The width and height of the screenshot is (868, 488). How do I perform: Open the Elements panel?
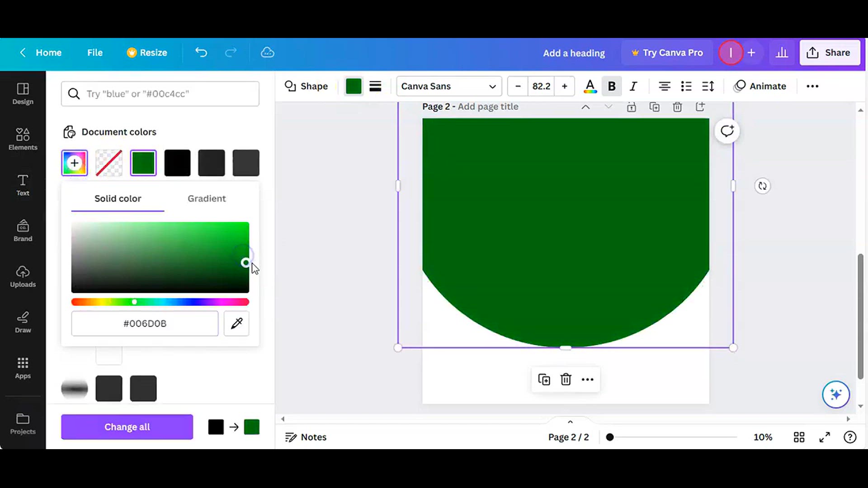tap(23, 139)
